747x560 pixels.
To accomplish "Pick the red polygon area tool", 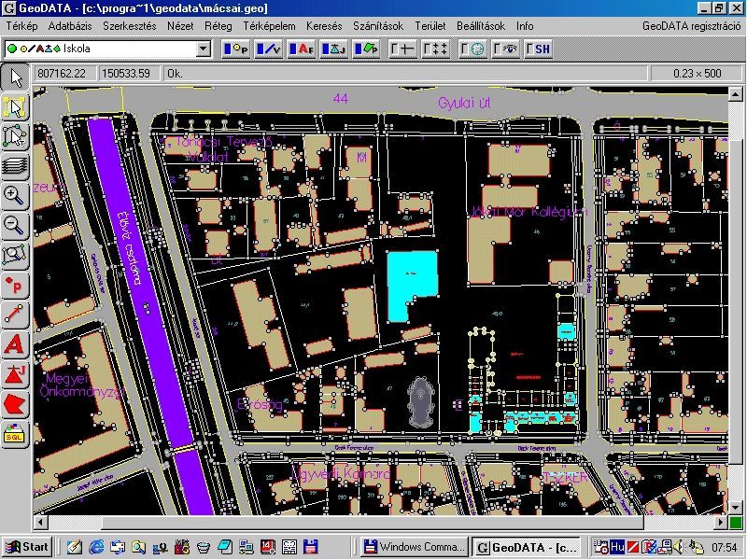I will 15,404.
